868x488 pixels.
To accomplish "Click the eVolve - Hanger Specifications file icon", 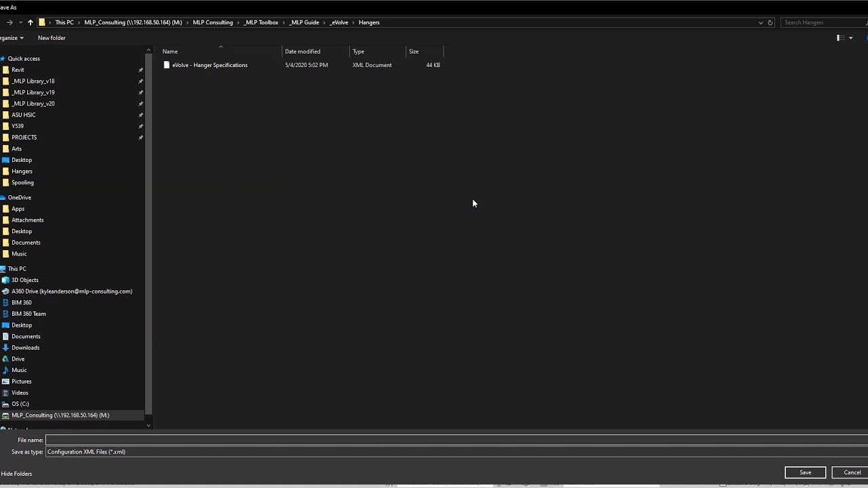I will [x=166, y=65].
